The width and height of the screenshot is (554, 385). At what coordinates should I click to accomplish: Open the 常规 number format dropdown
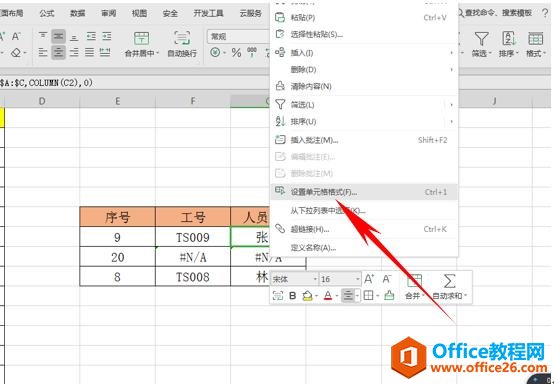(239, 36)
